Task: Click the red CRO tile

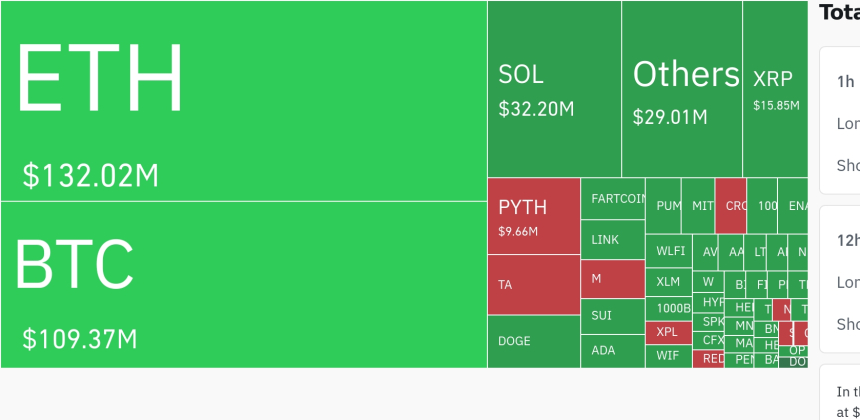Action: (731, 205)
